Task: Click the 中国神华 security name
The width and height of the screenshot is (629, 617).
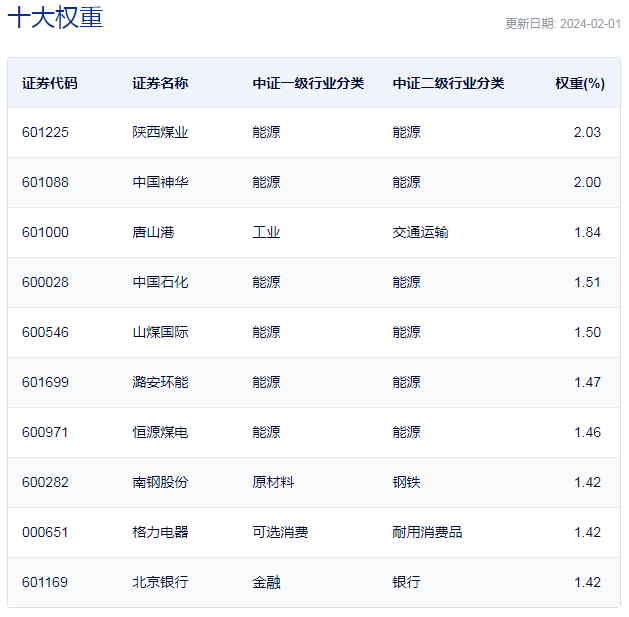Action: tap(160, 182)
